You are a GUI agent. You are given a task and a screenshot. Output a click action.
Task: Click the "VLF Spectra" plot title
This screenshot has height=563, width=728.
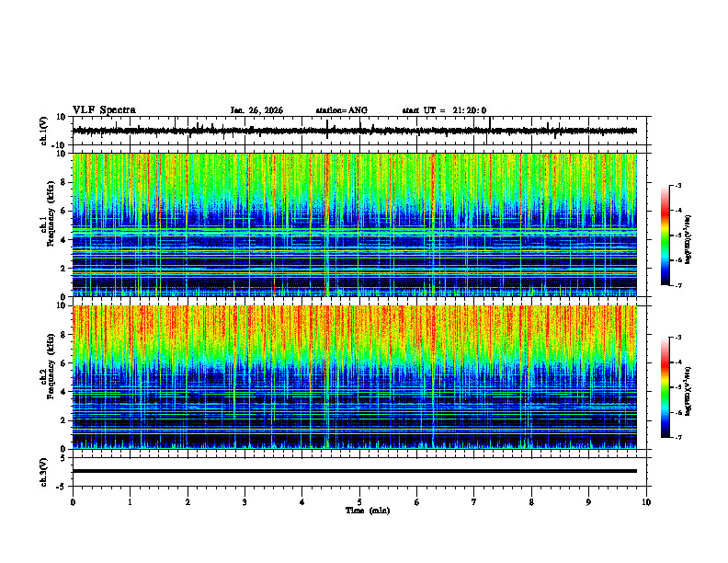coord(104,110)
